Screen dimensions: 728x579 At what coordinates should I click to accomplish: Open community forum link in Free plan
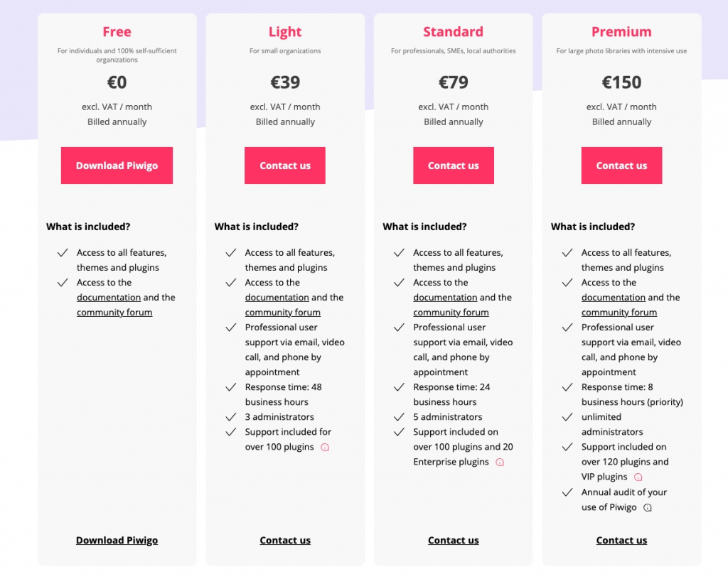point(114,313)
